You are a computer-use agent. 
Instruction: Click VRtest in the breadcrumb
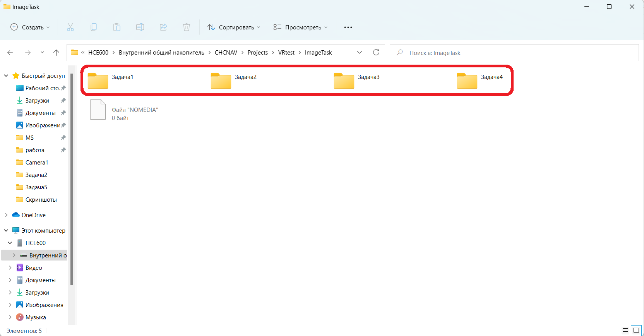[286, 53]
